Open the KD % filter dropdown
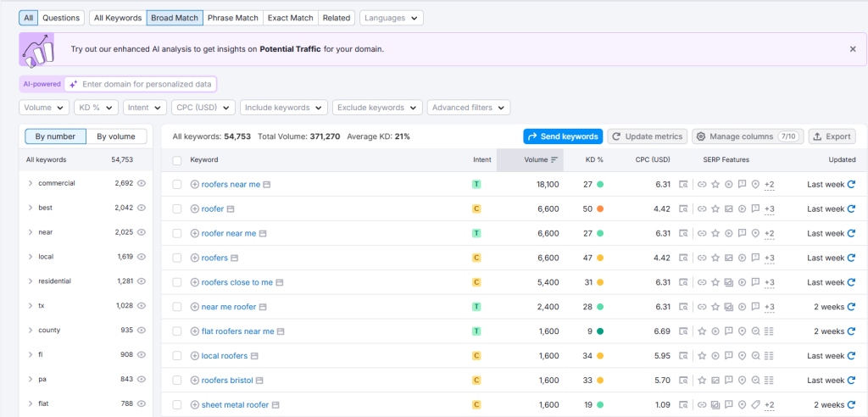Viewport: 868px width, 417px height. (97, 108)
